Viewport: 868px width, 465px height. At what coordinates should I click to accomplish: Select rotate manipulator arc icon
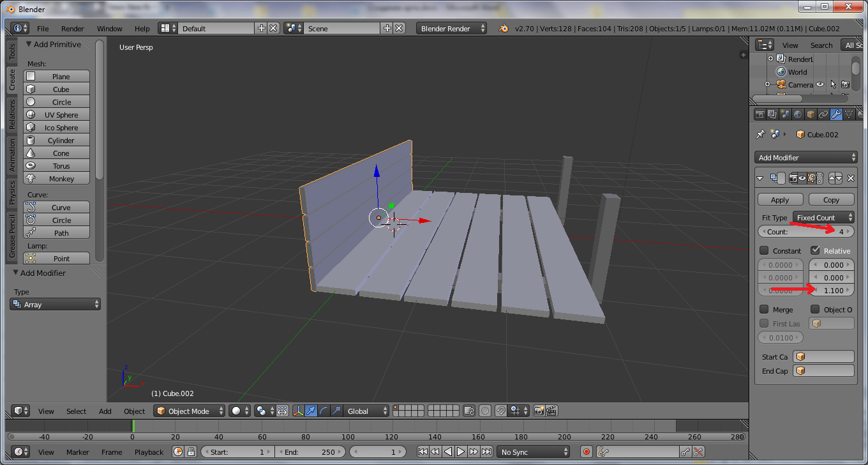coord(324,411)
